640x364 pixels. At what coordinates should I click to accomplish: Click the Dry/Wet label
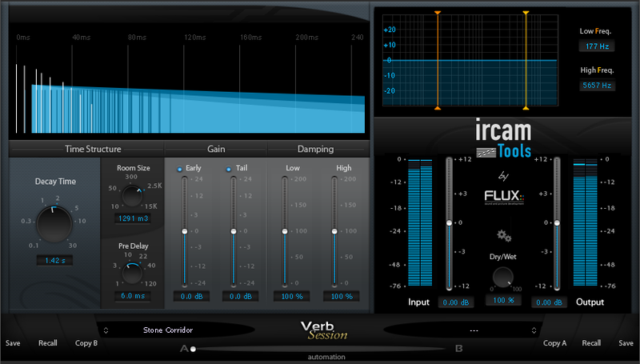coord(503,257)
